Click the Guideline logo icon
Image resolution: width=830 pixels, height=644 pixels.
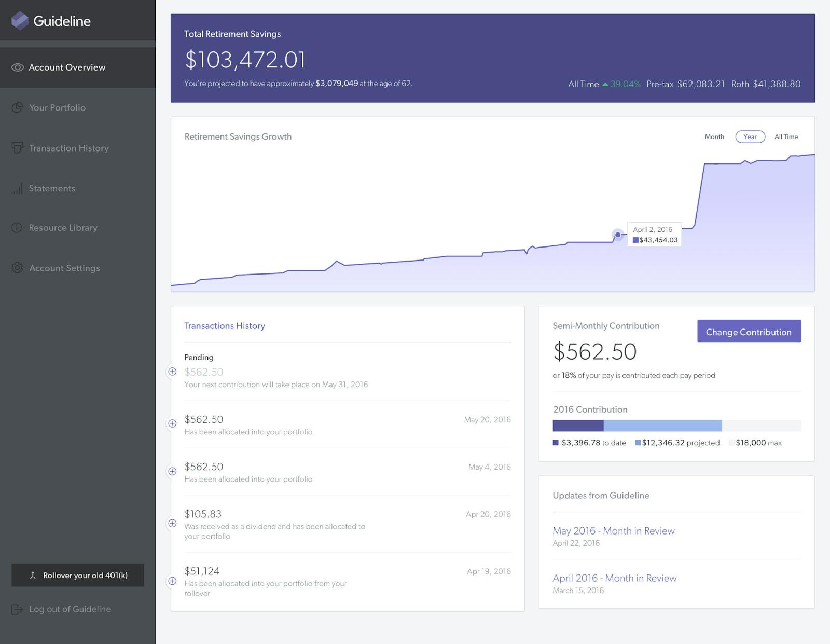click(20, 21)
